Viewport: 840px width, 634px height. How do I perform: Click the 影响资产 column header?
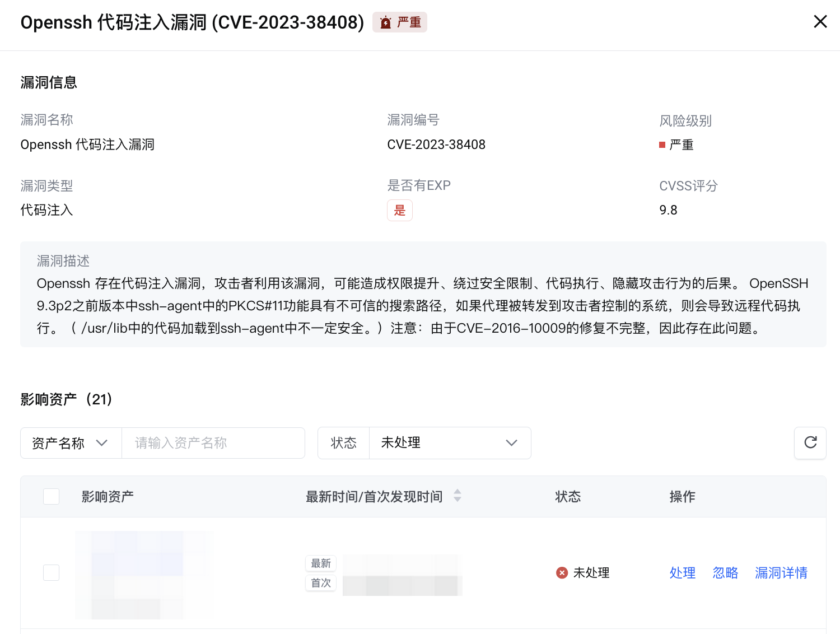108,496
